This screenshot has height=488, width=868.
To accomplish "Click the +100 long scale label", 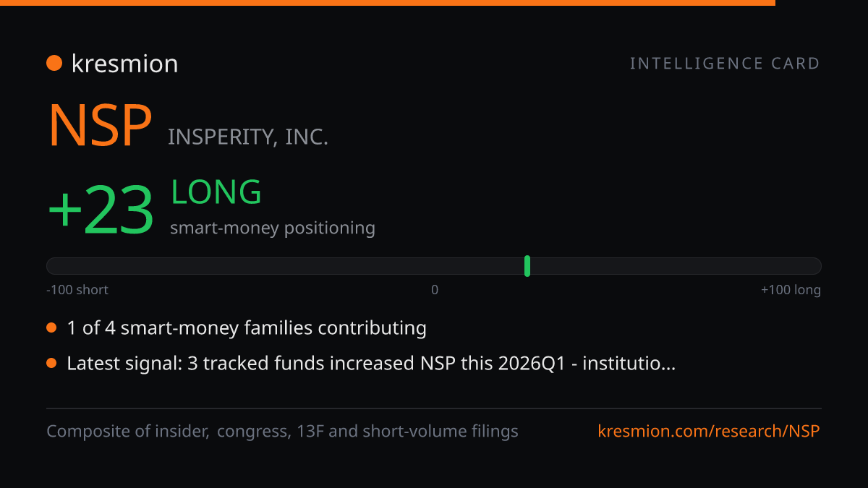I will coord(791,290).
